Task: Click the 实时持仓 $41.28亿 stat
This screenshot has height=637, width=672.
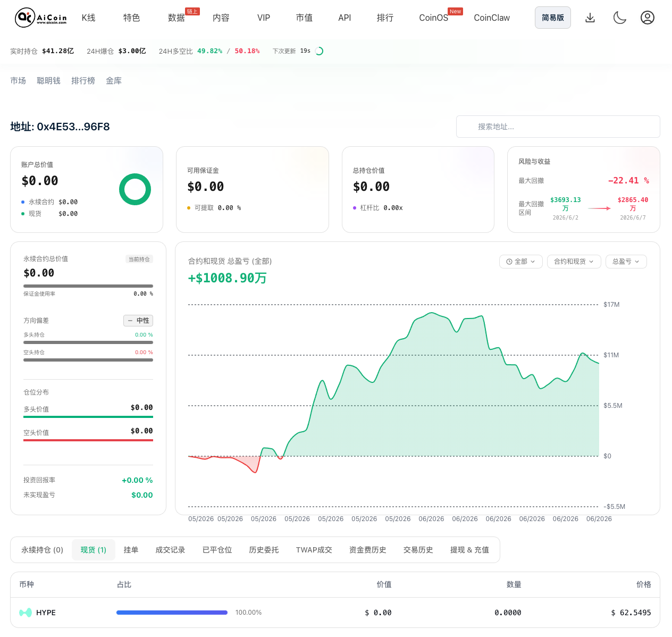Action: (x=42, y=51)
